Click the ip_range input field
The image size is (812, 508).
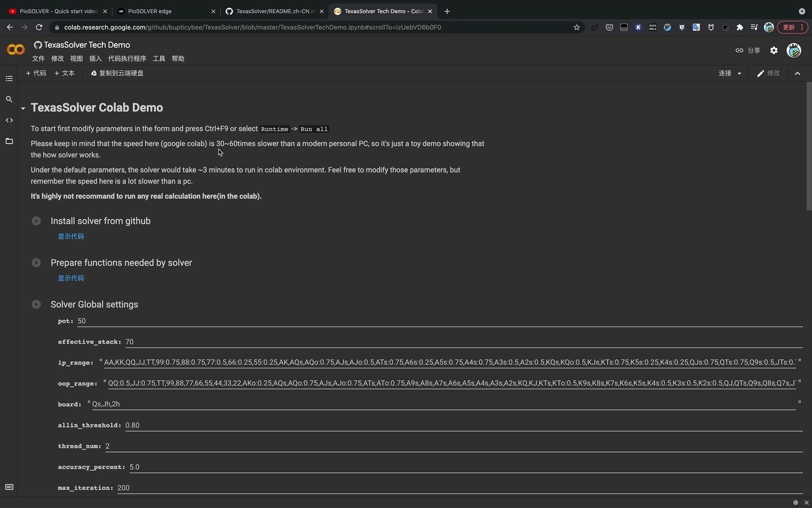(450, 363)
